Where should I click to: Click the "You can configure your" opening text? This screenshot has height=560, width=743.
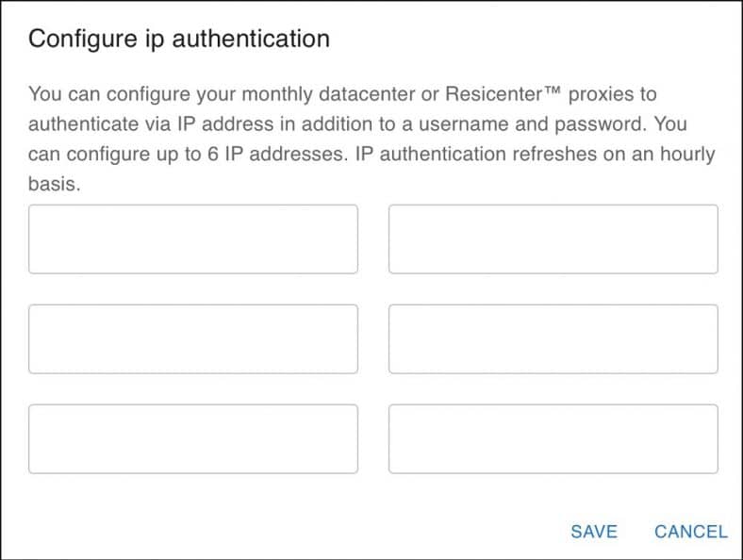tap(121, 94)
